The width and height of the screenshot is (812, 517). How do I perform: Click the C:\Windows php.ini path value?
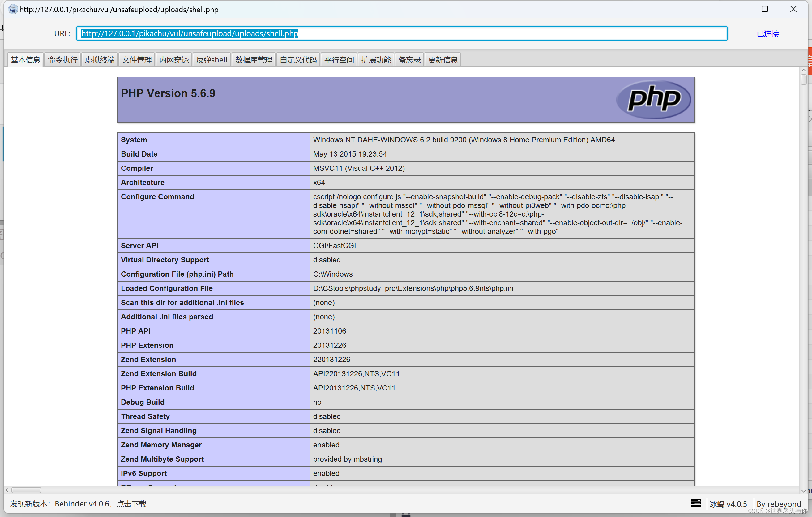pyautogui.click(x=333, y=274)
